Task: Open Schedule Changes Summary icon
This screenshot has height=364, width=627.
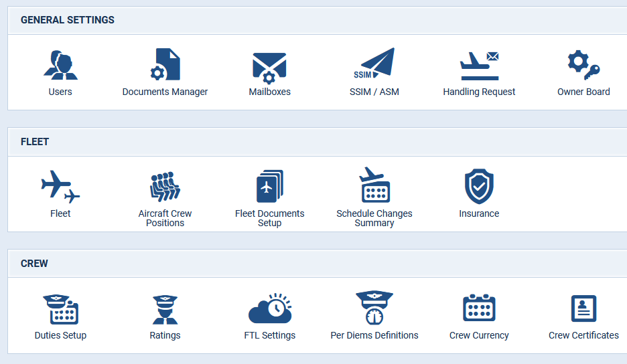Action: 374,185
